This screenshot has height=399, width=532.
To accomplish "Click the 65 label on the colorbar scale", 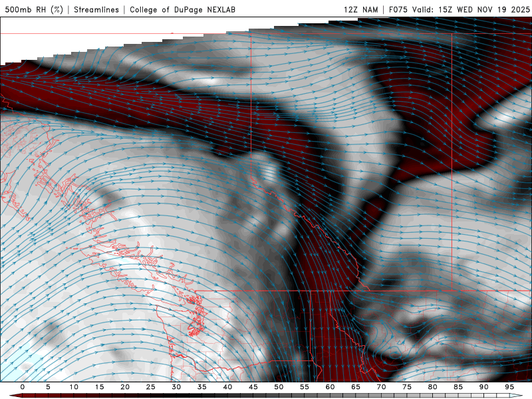I will coord(356,387).
